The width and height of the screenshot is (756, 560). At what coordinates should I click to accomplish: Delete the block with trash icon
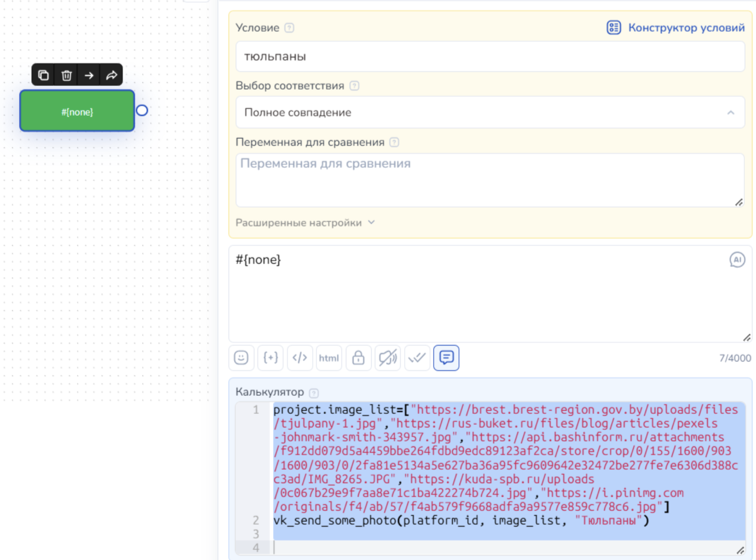(67, 75)
